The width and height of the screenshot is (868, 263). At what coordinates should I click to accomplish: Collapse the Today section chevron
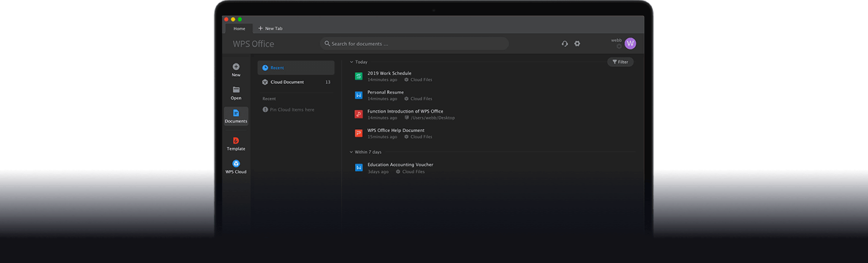[x=352, y=62]
